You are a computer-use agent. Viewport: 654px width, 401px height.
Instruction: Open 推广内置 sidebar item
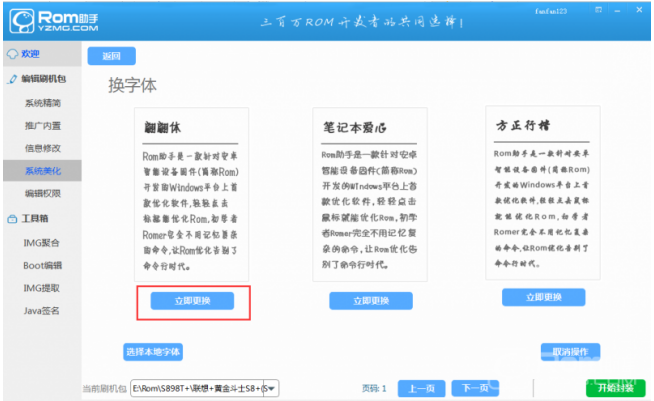[43, 125]
